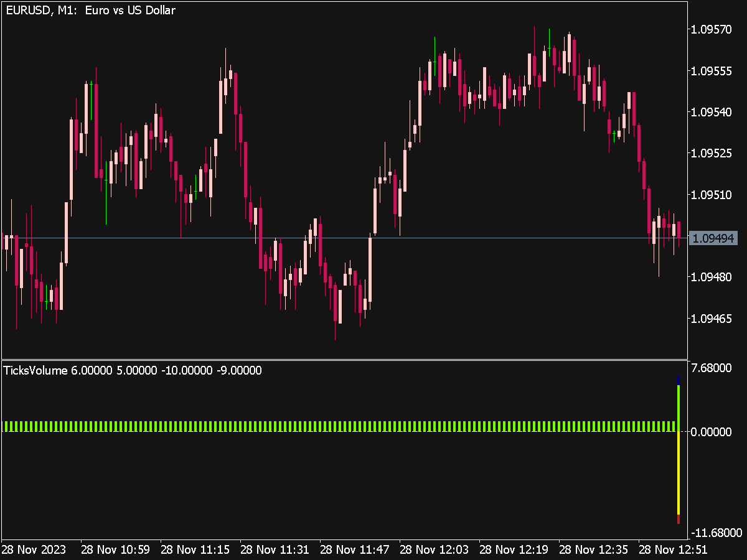Select the yellow segment of the volume bar

pos(678,473)
